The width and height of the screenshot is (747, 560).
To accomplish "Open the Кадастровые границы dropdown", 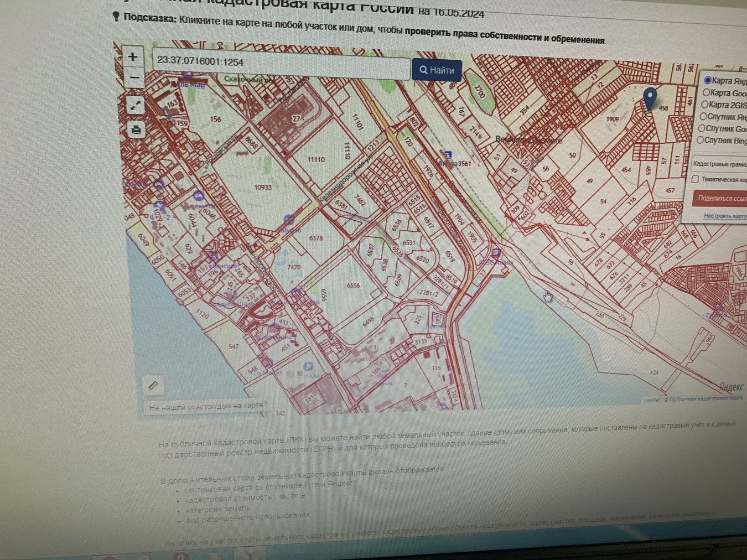I will tap(719, 164).
